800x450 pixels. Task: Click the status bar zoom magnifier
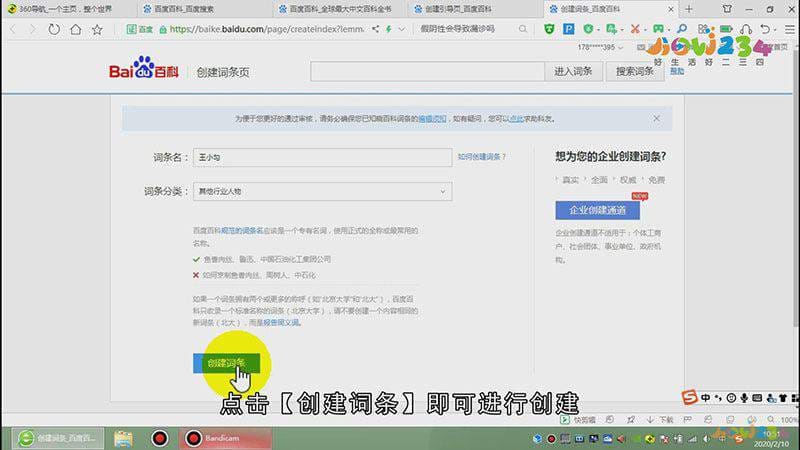tap(770, 419)
